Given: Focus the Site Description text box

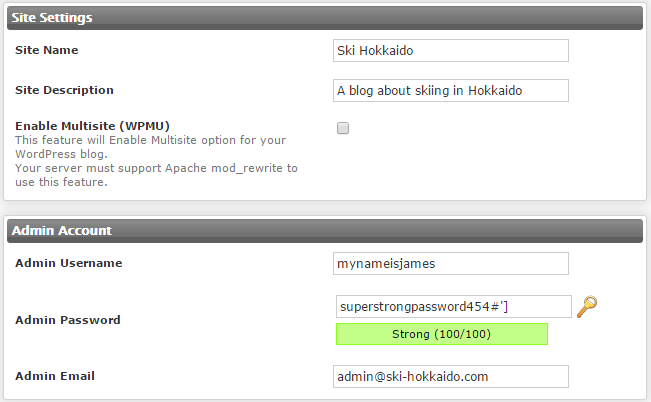Looking at the screenshot, I should coord(450,91).
